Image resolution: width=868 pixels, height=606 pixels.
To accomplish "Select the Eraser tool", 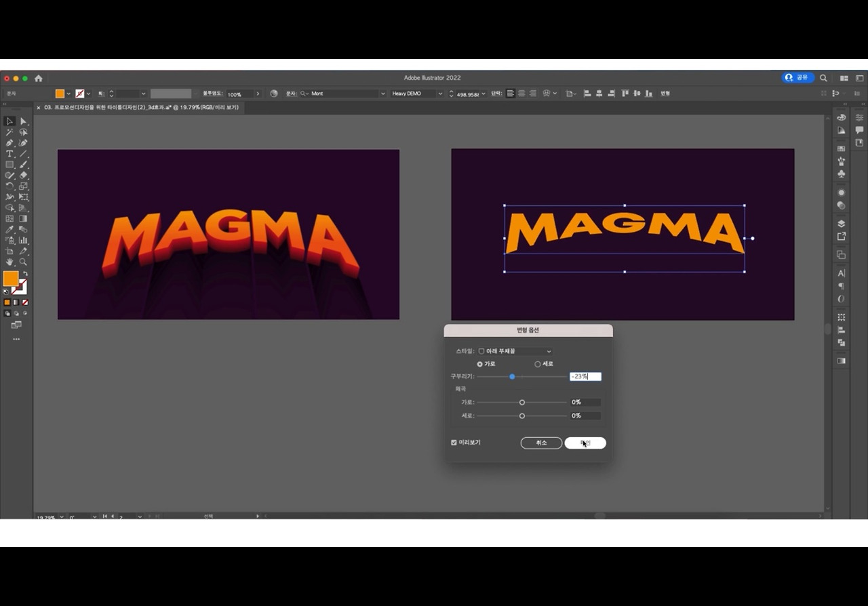I will (x=23, y=176).
